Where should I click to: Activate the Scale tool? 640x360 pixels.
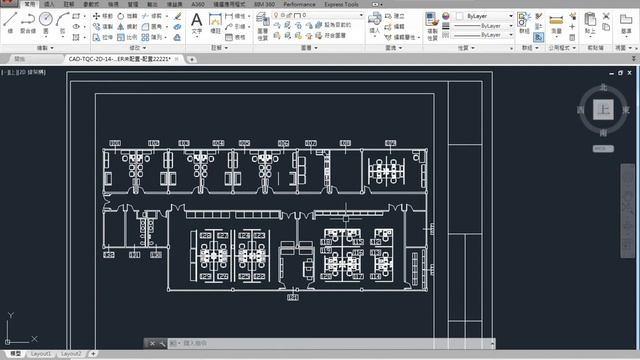point(127,37)
